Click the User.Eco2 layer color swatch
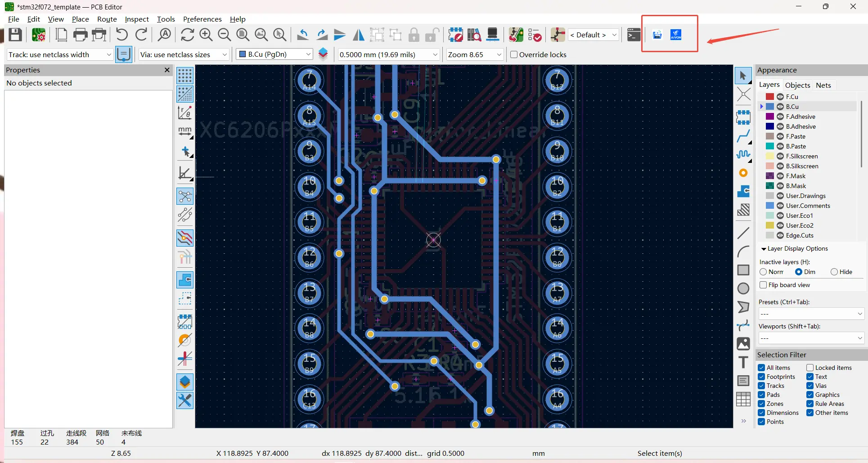This screenshot has width=868, height=463. coord(770,225)
